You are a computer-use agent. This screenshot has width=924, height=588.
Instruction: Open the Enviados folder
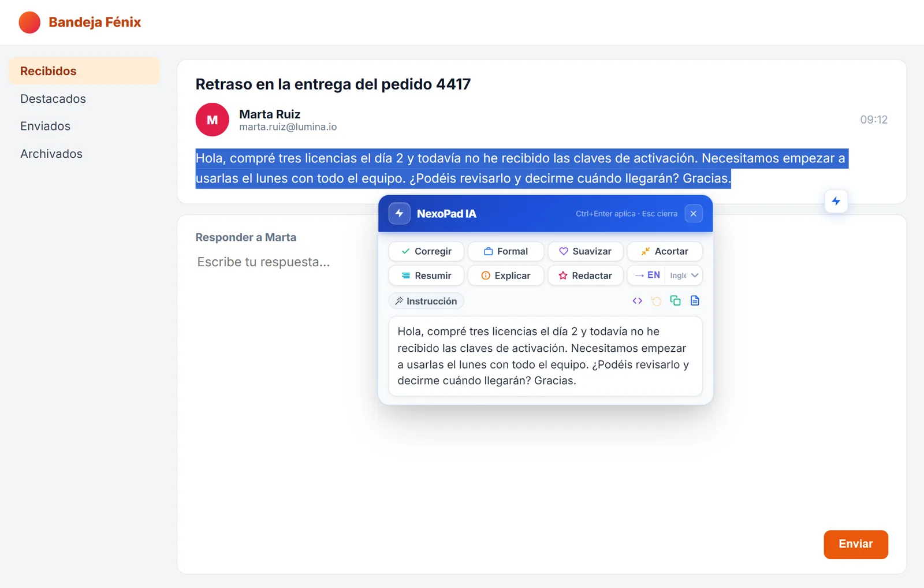[84, 126]
